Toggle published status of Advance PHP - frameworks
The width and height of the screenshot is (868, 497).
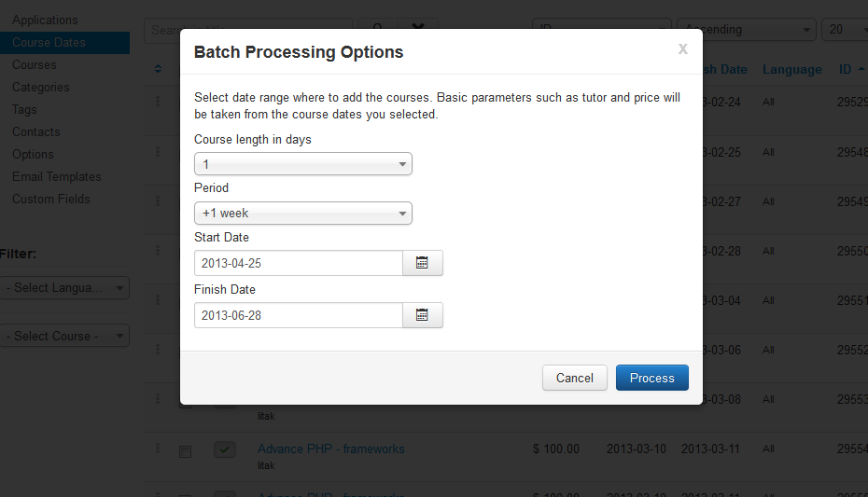point(224,450)
